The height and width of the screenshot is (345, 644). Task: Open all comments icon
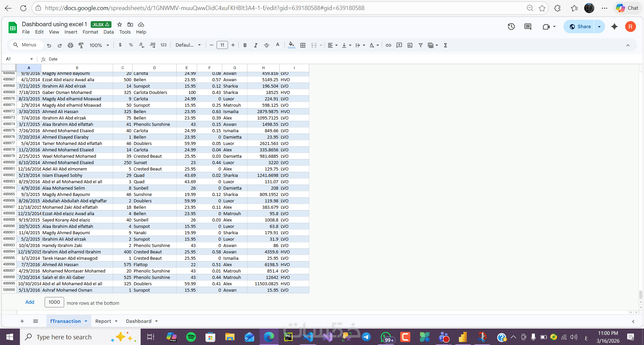(528, 27)
